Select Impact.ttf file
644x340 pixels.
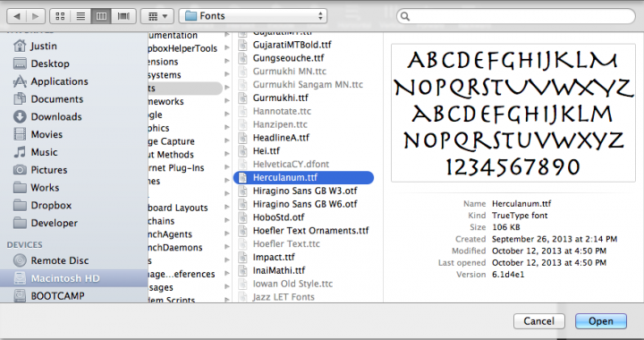point(274,257)
